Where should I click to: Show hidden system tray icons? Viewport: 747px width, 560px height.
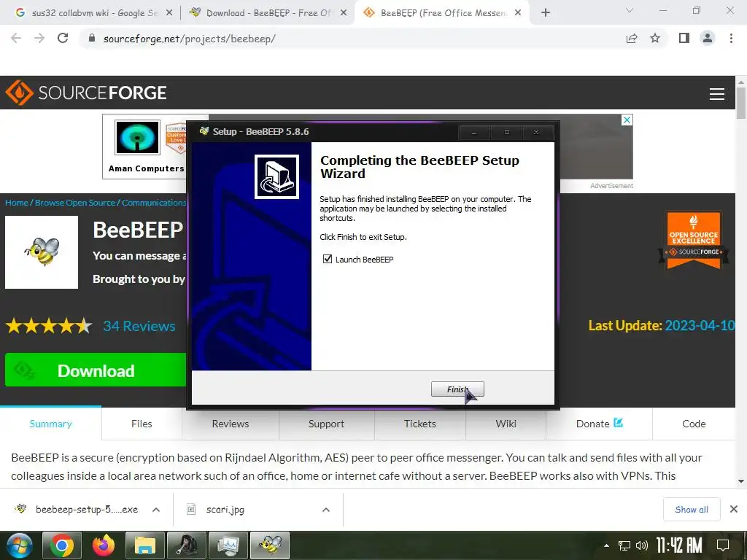click(606, 545)
